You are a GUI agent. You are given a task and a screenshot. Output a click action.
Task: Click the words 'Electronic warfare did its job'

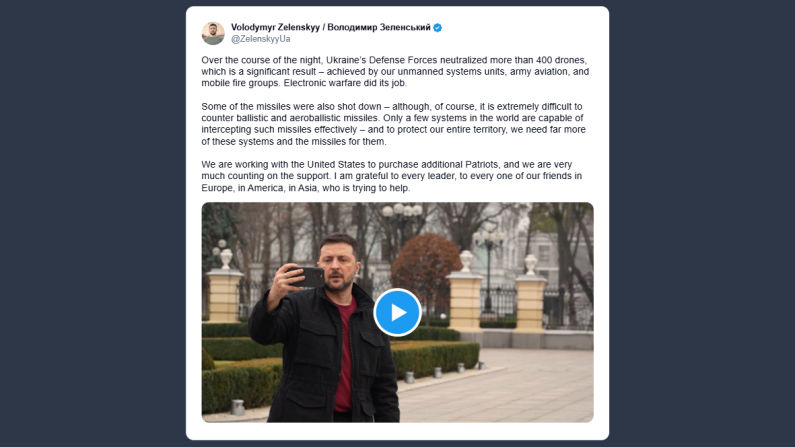tap(345, 83)
